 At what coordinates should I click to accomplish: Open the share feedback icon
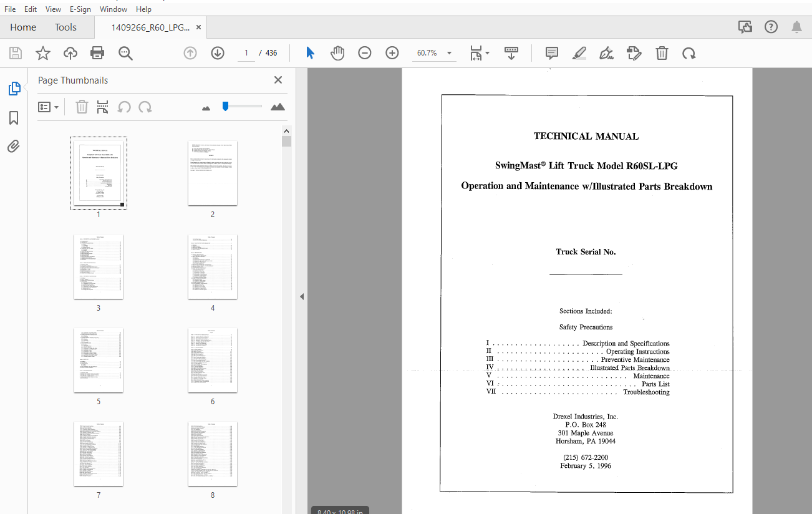(x=745, y=27)
